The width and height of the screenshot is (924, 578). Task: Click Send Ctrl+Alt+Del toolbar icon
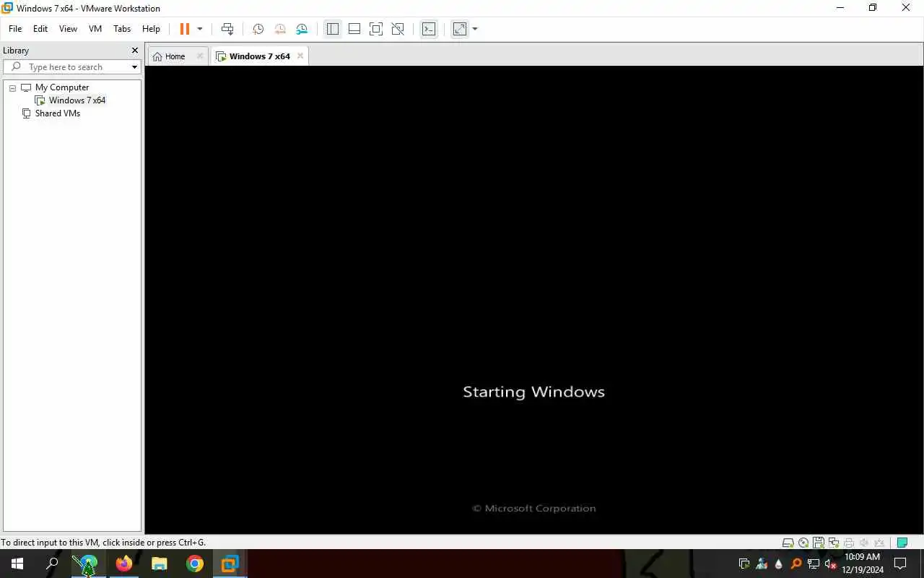click(227, 29)
